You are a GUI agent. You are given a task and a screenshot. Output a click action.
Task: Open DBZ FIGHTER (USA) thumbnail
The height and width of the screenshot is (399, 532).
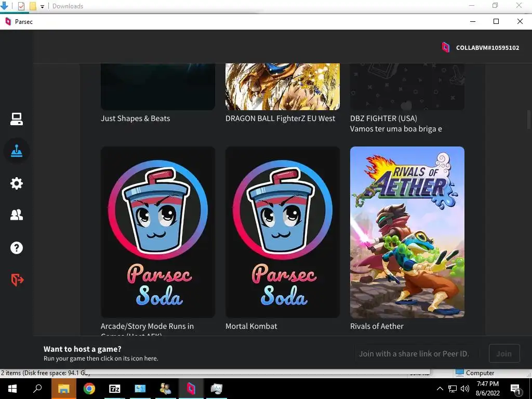(407, 87)
